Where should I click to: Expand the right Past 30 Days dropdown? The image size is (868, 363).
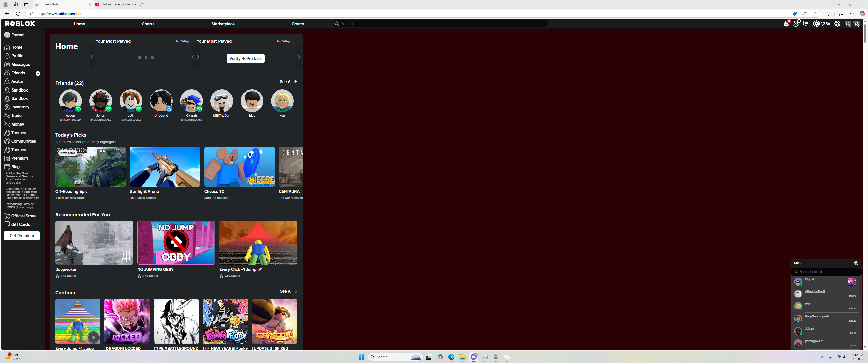pyautogui.click(x=285, y=41)
